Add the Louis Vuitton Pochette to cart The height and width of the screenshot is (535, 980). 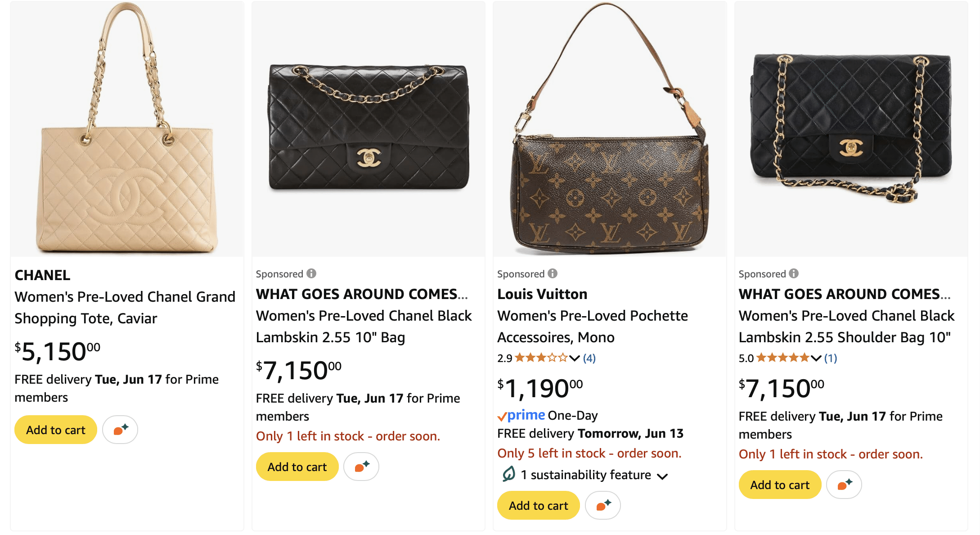(539, 505)
